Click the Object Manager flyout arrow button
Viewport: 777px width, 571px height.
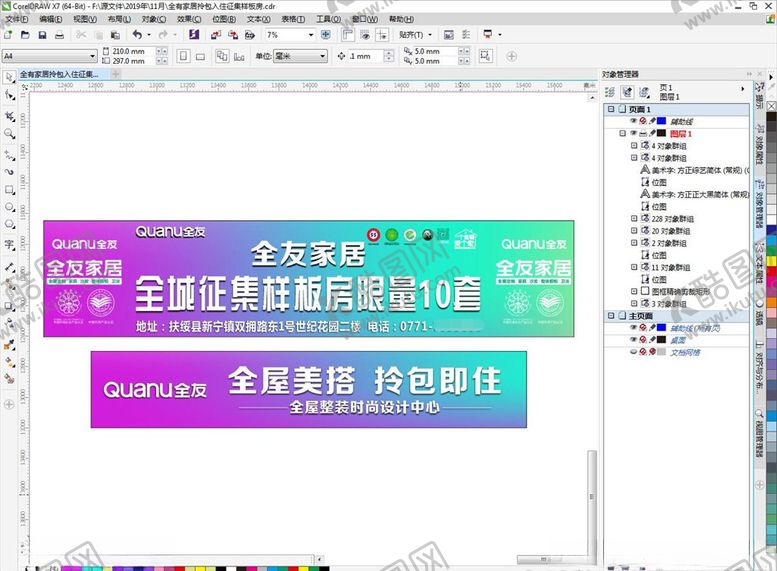tap(742, 89)
